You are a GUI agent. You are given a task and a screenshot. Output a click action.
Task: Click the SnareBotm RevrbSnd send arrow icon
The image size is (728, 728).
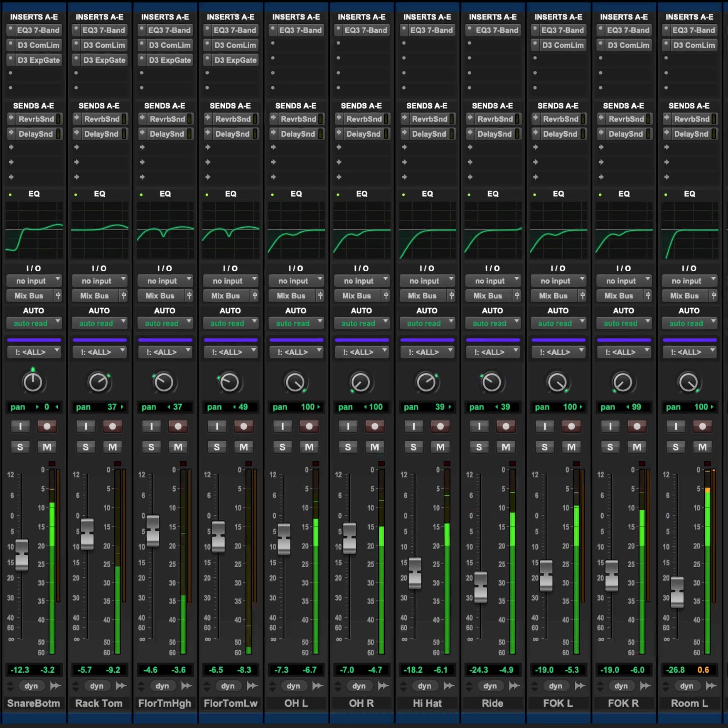(11, 119)
